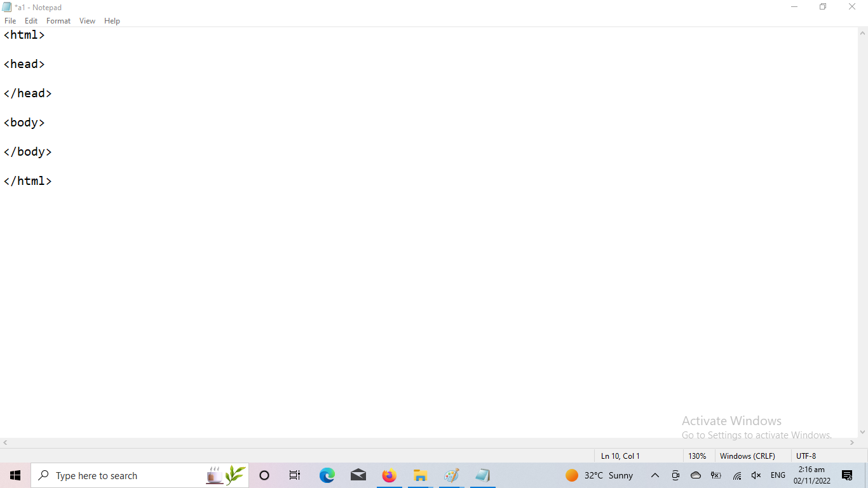Launch Firefox from the taskbar

coord(389,475)
